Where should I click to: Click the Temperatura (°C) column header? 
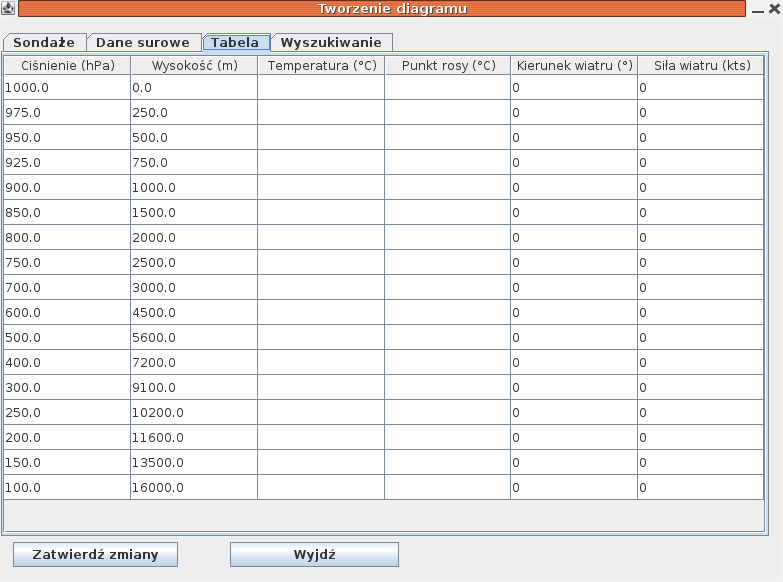[321, 65]
